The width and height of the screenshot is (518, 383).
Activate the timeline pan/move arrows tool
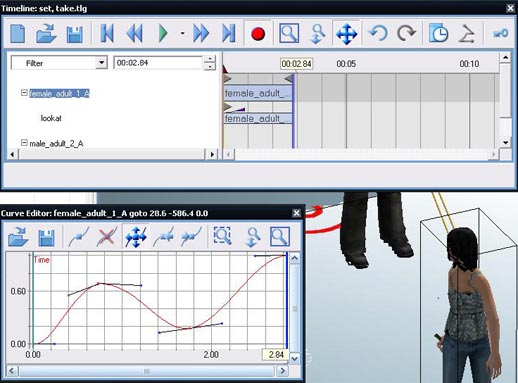347,34
